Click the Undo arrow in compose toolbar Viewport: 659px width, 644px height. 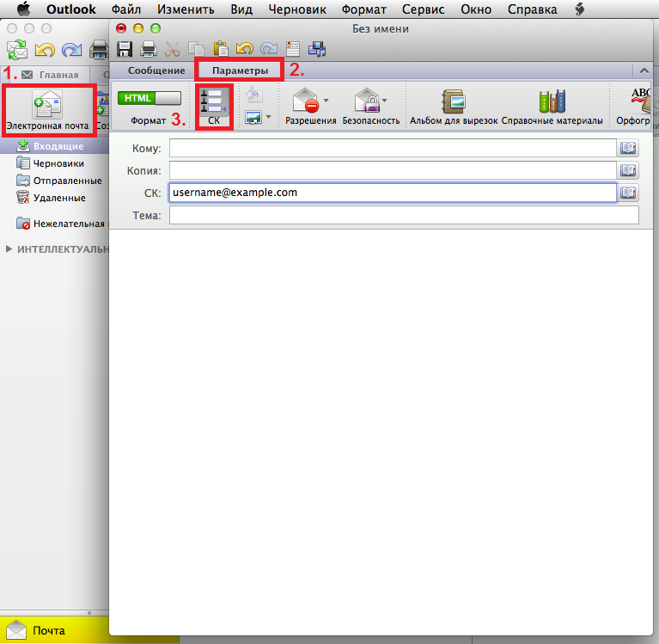pyautogui.click(x=244, y=49)
